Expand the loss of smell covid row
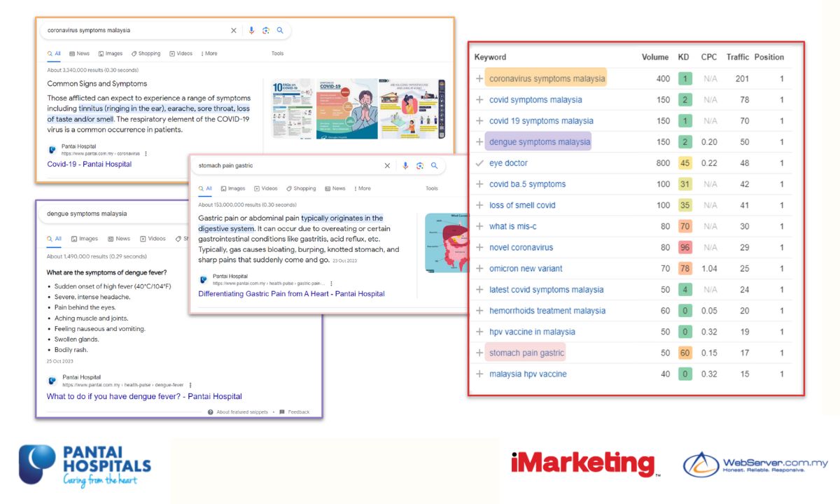 pos(479,205)
